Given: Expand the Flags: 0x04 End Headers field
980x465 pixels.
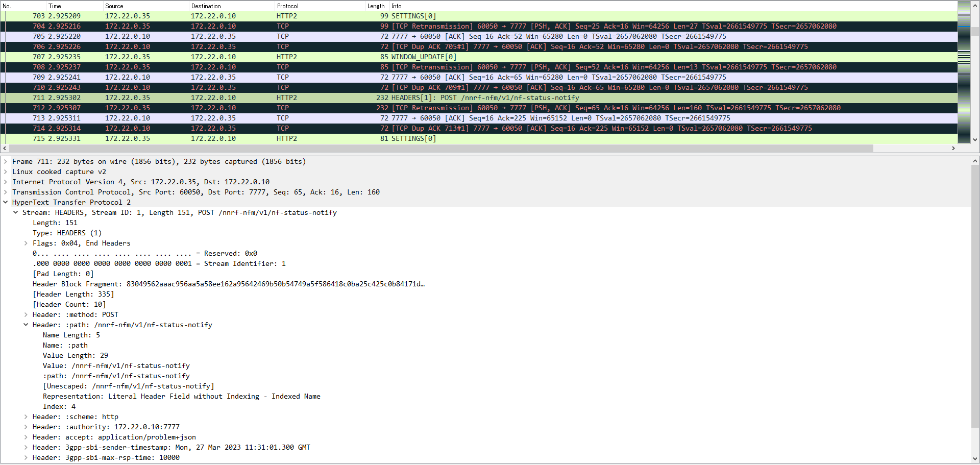Looking at the screenshot, I should pos(26,243).
